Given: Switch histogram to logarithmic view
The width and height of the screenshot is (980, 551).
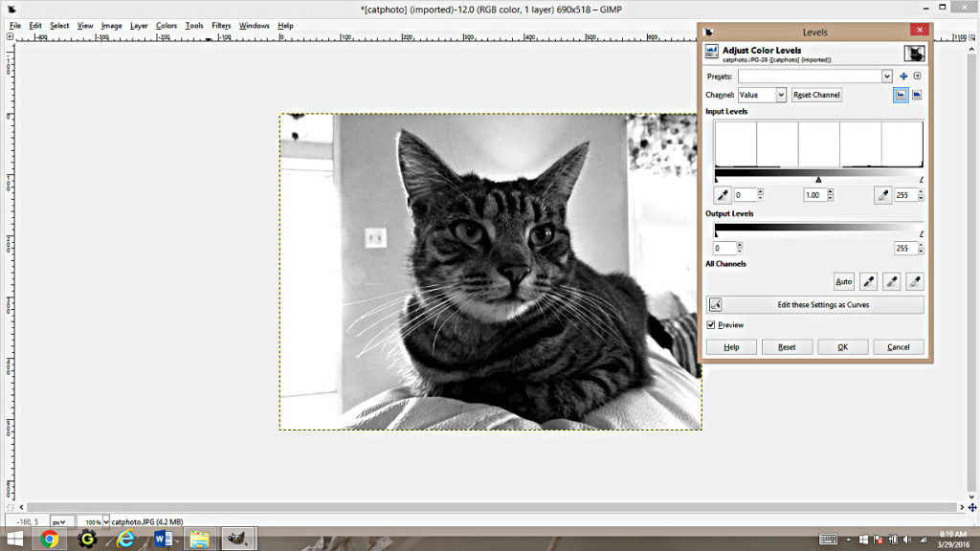Looking at the screenshot, I should [x=916, y=95].
